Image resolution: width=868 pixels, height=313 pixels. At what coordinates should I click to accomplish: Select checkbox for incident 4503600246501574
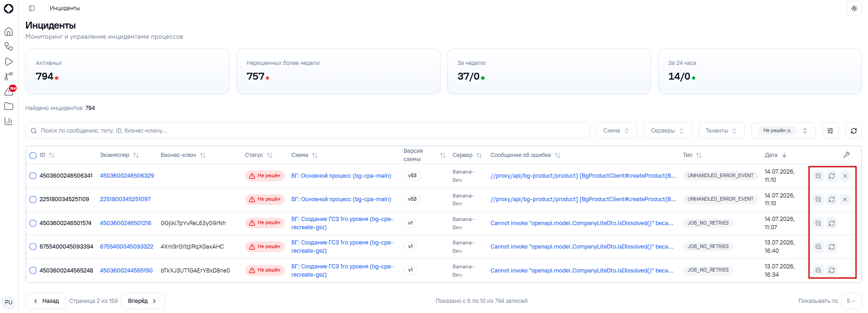coord(33,223)
